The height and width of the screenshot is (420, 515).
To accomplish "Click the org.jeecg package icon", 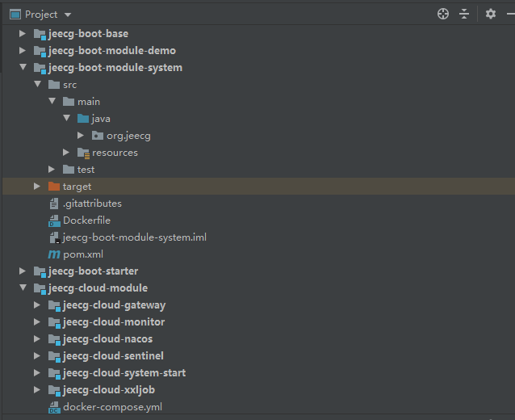I will pyautogui.click(x=98, y=136).
